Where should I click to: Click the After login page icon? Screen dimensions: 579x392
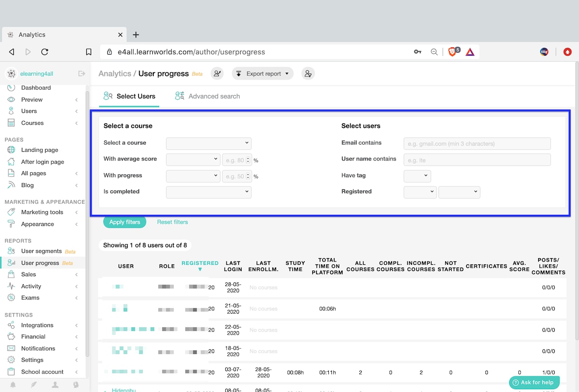click(11, 162)
